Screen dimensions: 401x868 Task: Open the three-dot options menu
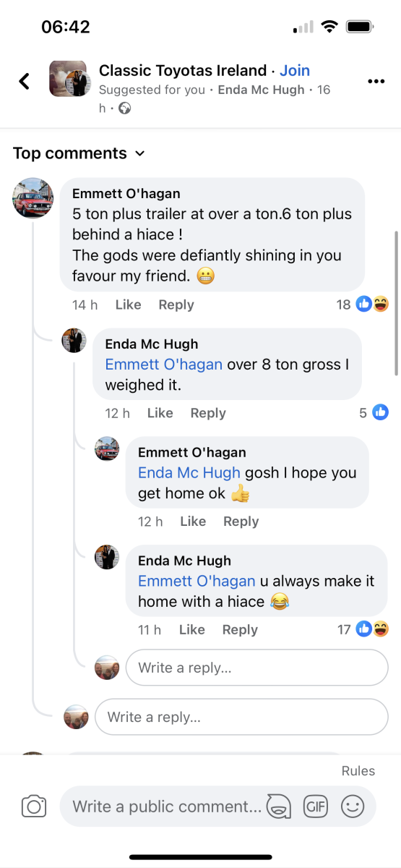(x=376, y=81)
